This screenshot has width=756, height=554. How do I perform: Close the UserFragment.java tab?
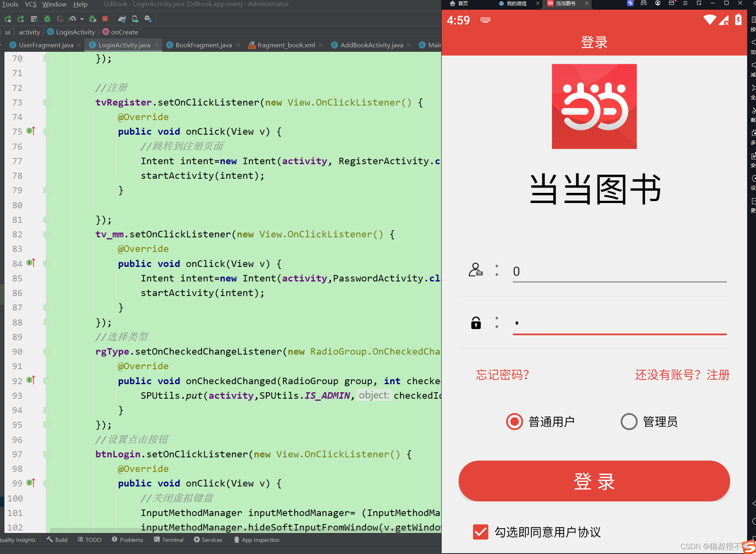coord(79,45)
